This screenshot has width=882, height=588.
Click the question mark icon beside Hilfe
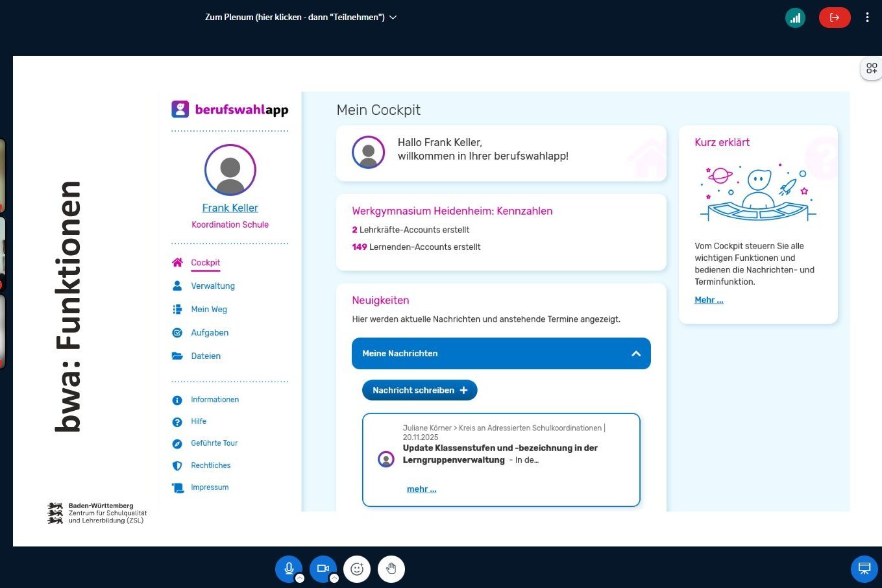177,423
